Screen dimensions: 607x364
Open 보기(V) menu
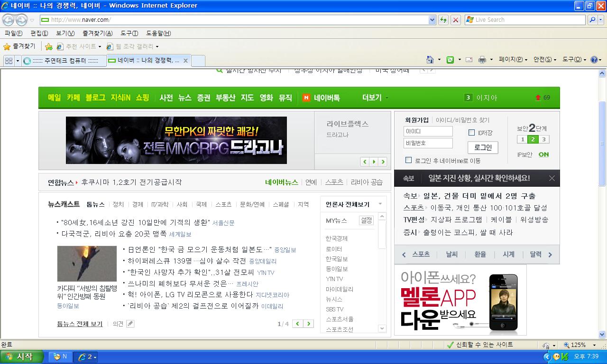(x=65, y=33)
